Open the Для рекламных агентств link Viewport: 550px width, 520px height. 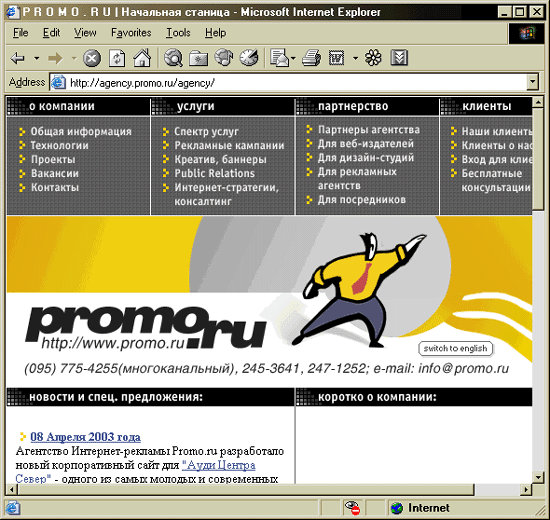point(357,179)
